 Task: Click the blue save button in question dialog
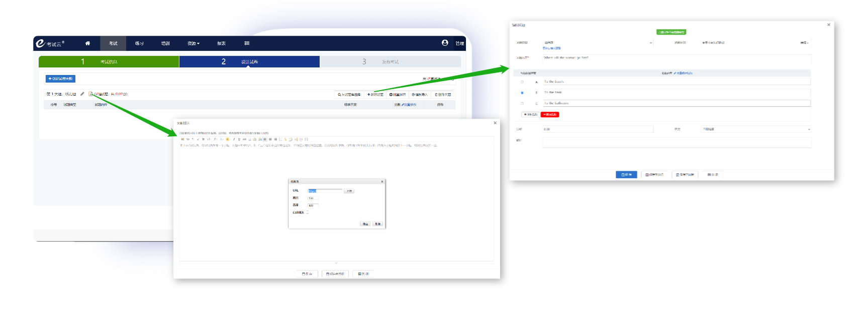point(626,175)
